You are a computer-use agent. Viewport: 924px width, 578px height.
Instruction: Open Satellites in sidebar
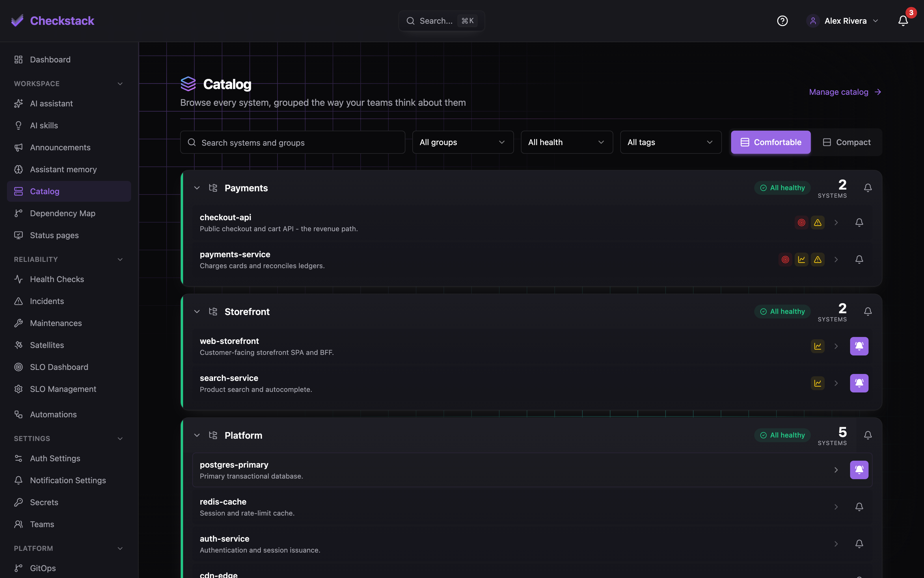click(x=69, y=345)
